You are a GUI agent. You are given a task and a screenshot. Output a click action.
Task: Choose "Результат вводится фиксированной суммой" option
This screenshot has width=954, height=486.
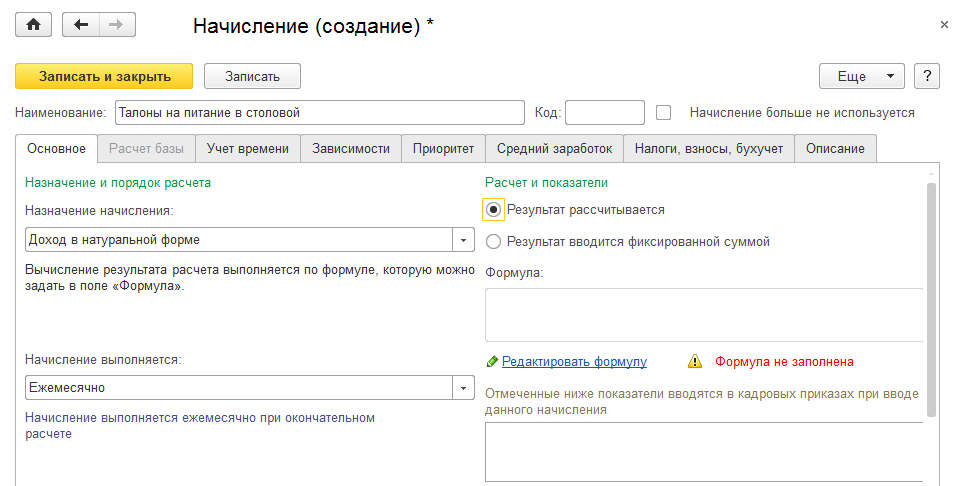pyautogui.click(x=493, y=241)
